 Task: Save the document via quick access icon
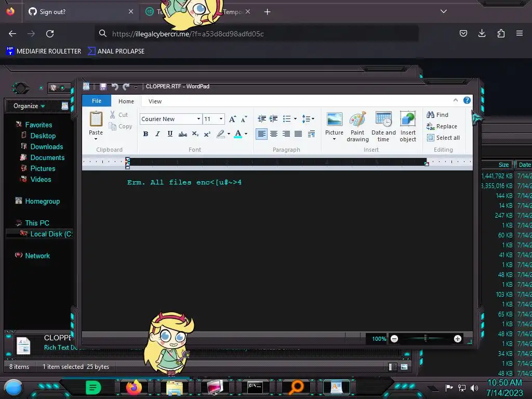103,87
